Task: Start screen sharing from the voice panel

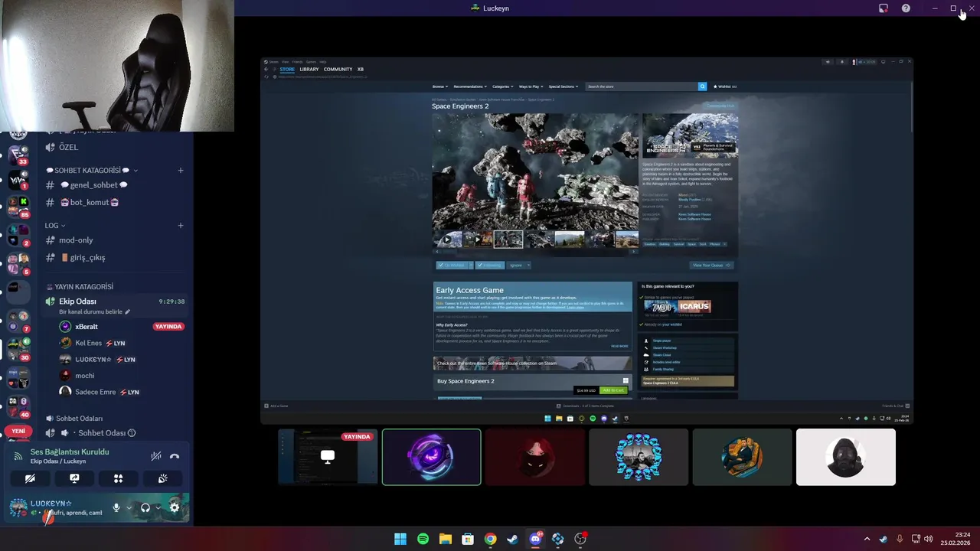Action: 74,478
